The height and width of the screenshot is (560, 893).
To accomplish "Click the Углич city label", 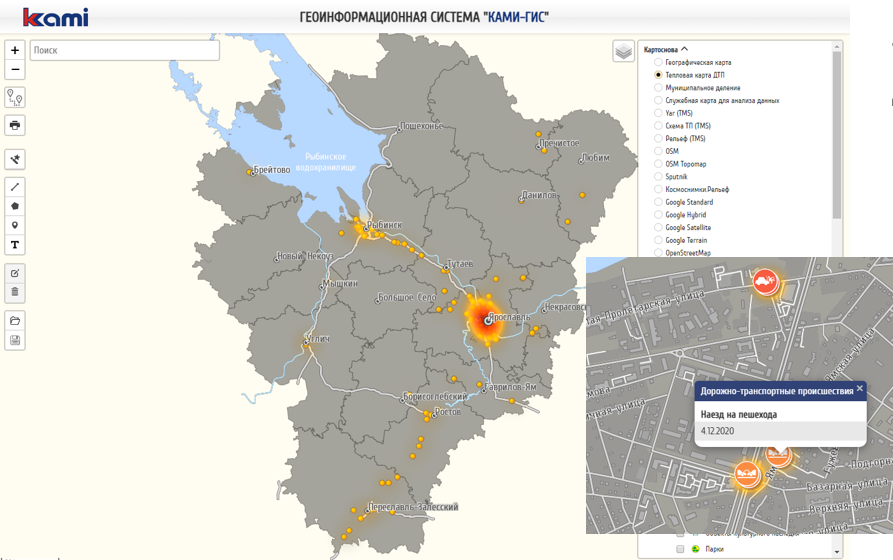I will (x=318, y=338).
